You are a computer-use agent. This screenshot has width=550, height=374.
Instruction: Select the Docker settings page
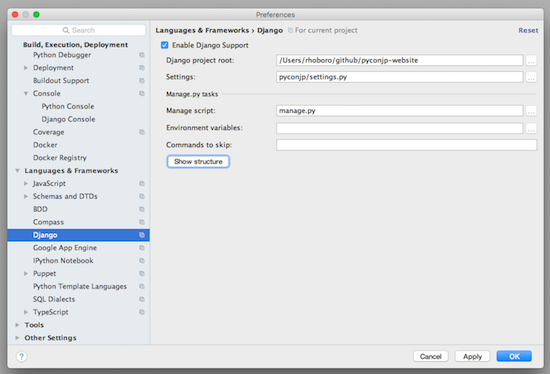[45, 145]
